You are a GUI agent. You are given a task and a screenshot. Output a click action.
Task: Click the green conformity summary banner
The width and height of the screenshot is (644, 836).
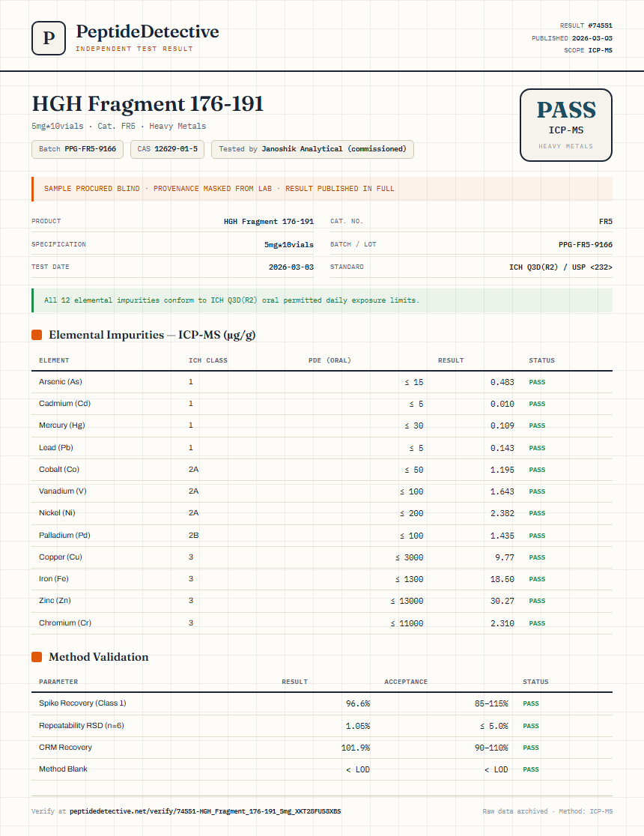[x=322, y=300]
